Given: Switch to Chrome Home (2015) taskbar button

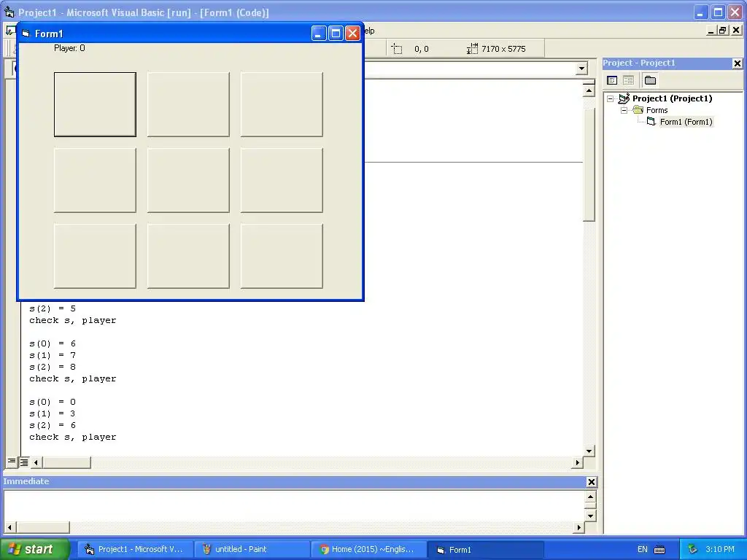Looking at the screenshot, I should pyautogui.click(x=368, y=550).
